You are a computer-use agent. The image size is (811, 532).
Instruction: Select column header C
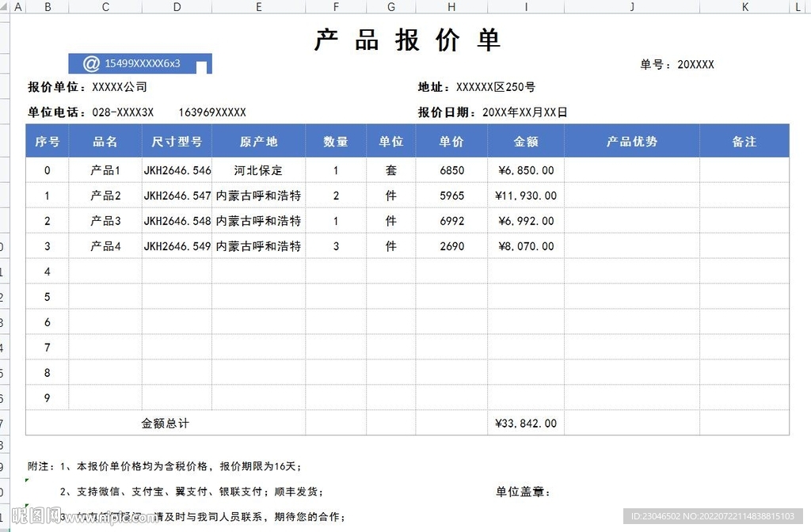point(105,6)
